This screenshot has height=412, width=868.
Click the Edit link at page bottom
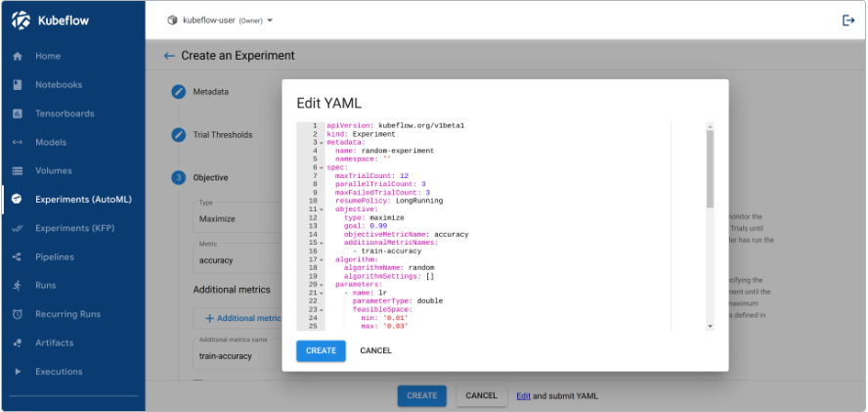[x=523, y=395]
